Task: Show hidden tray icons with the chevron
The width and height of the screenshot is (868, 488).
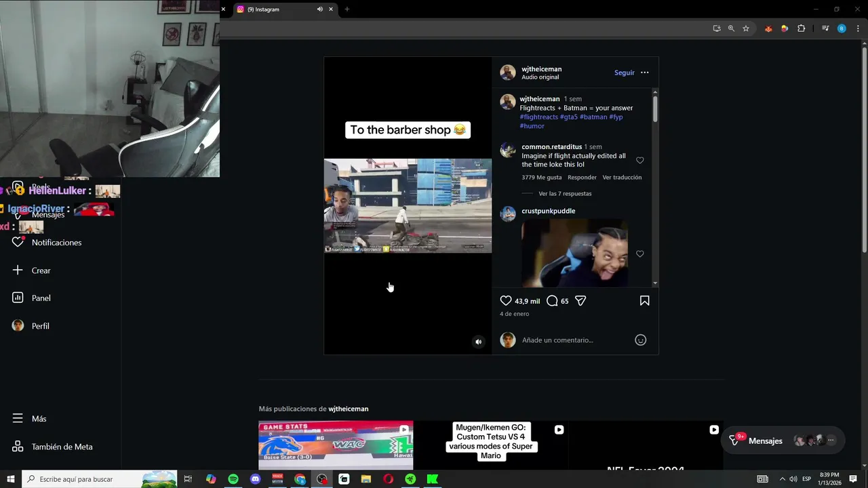Action: click(782, 479)
